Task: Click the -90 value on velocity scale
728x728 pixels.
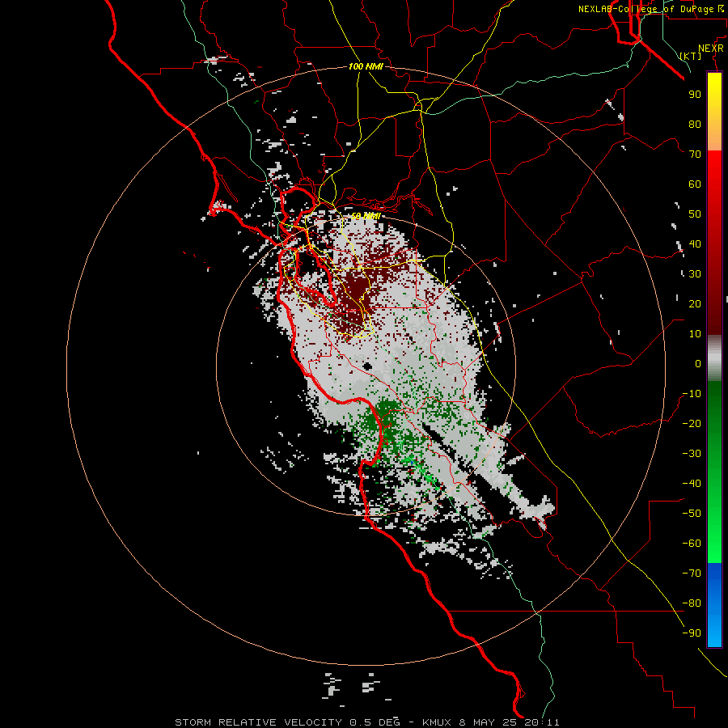Action: point(692,633)
